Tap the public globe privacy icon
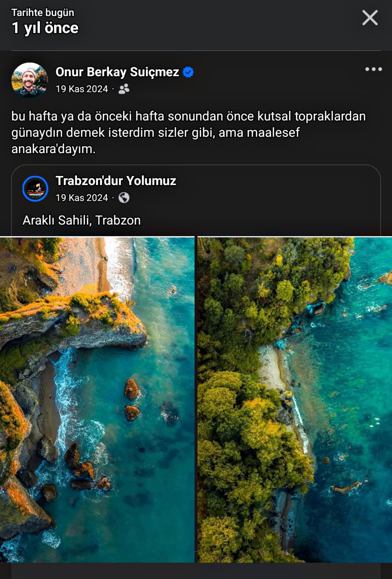This screenshot has height=579, width=392. [x=124, y=198]
